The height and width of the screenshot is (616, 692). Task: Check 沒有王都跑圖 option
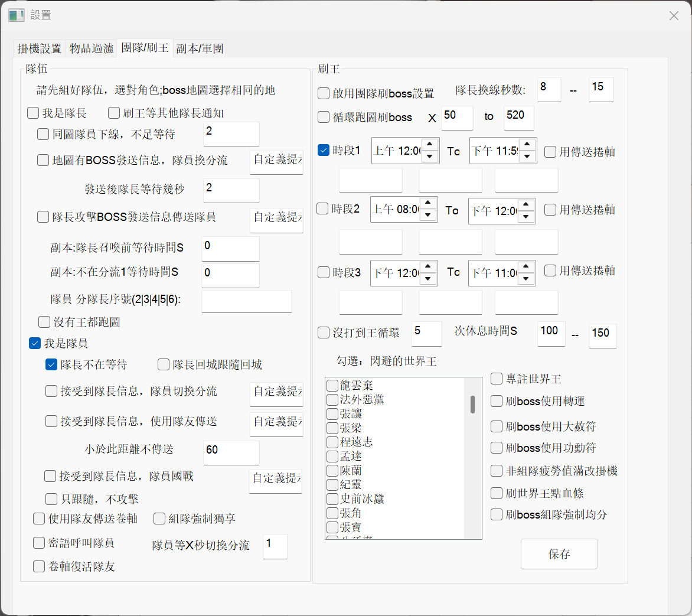tap(44, 322)
